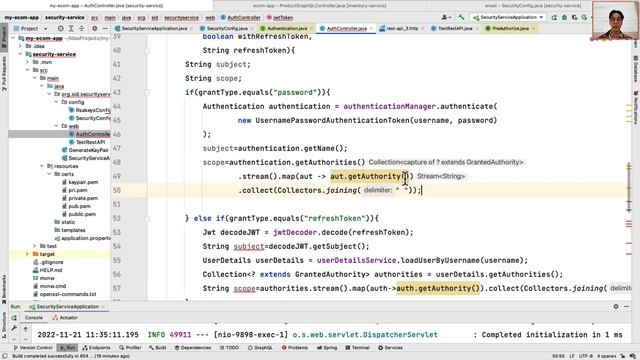This screenshot has width=640, height=360.
Task: Open SecurityServiceApplication run configuration dropdown
Action: pyautogui.click(x=508, y=18)
